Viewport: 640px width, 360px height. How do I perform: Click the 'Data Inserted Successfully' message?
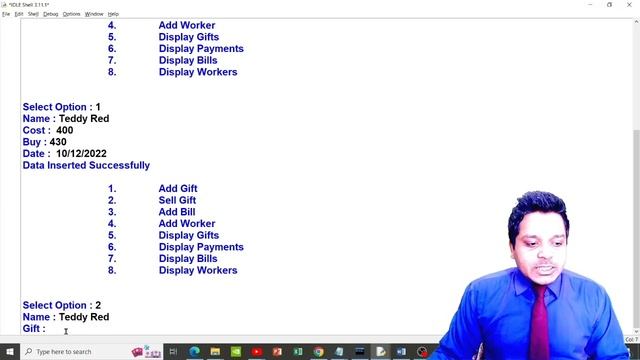click(86, 165)
